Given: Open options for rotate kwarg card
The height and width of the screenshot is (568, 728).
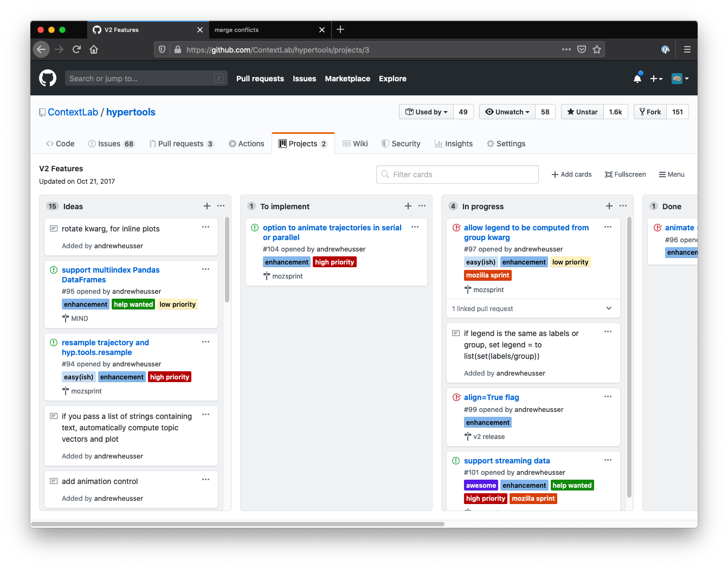Looking at the screenshot, I should [x=206, y=227].
